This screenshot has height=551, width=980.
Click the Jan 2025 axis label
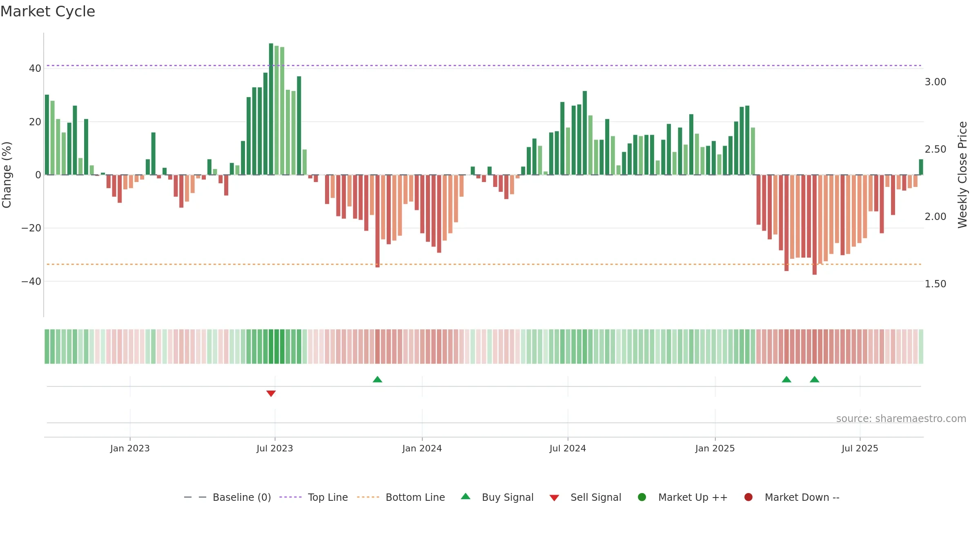715,449
